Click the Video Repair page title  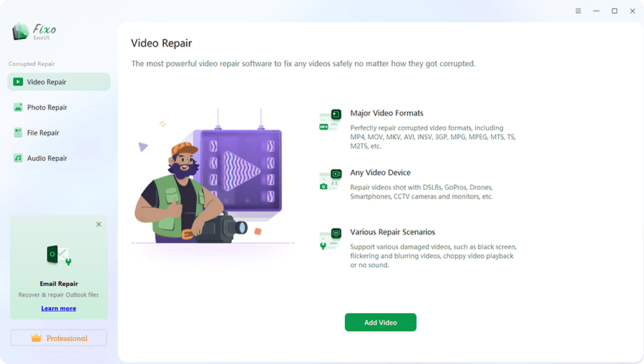pos(162,43)
